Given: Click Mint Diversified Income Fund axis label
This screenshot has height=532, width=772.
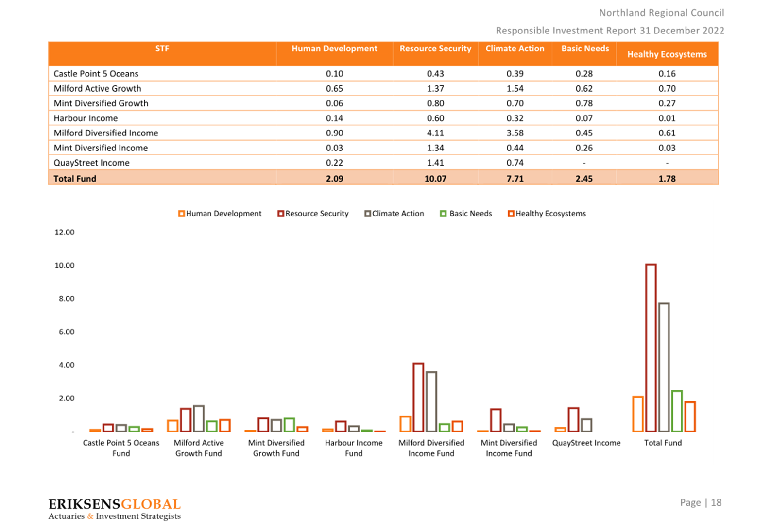Looking at the screenshot, I should 509,448.
